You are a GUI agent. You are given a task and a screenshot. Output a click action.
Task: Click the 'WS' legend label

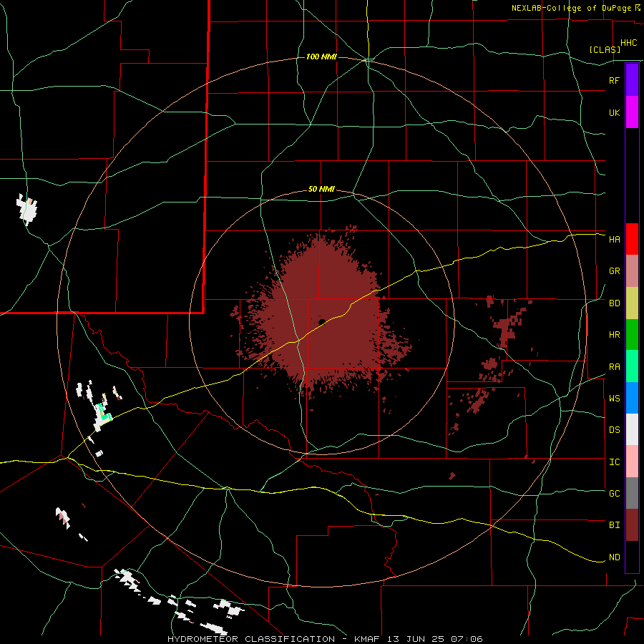tap(614, 399)
